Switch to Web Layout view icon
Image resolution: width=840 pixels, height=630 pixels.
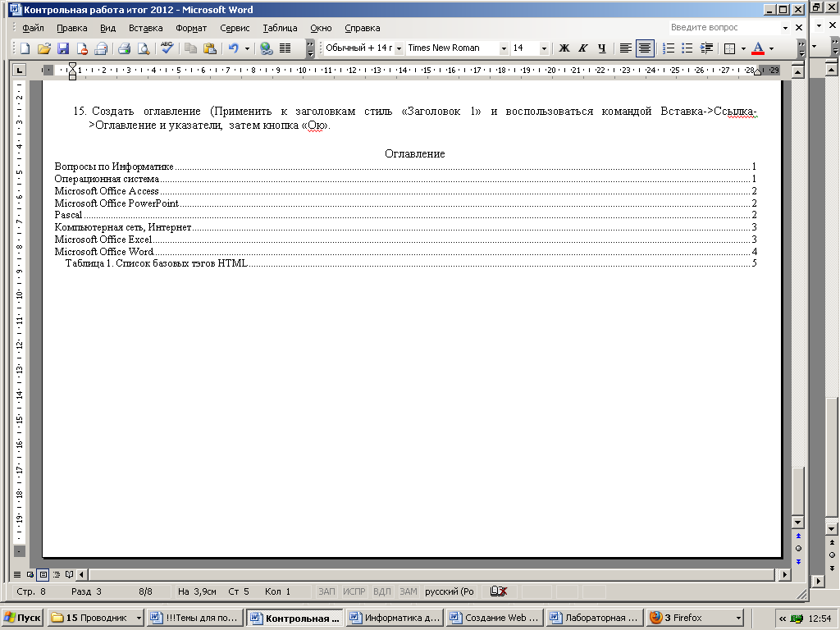click(x=30, y=574)
